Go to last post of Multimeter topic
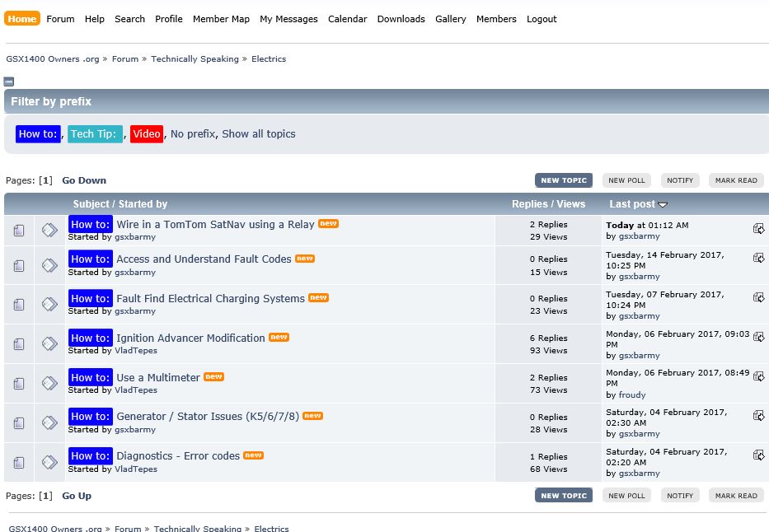The width and height of the screenshot is (769, 532). tap(759, 376)
